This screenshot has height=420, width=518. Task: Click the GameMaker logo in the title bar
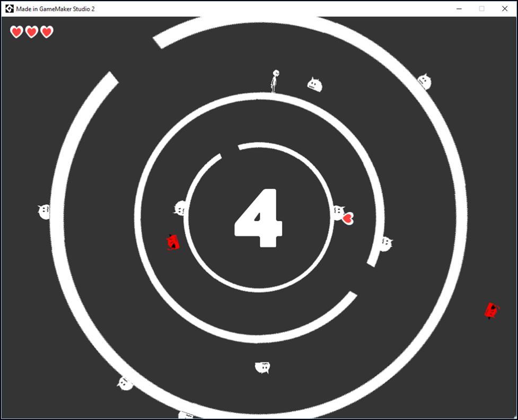click(x=9, y=8)
